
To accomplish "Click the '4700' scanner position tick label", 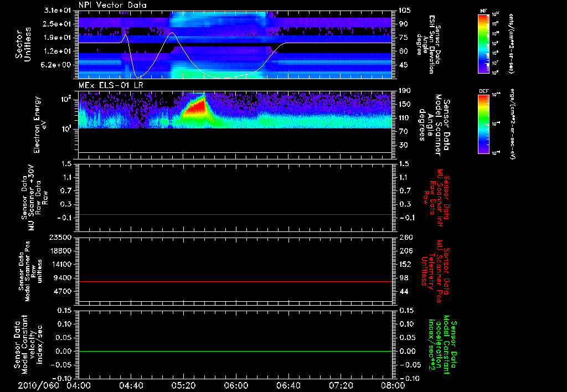I will click(x=63, y=291).
